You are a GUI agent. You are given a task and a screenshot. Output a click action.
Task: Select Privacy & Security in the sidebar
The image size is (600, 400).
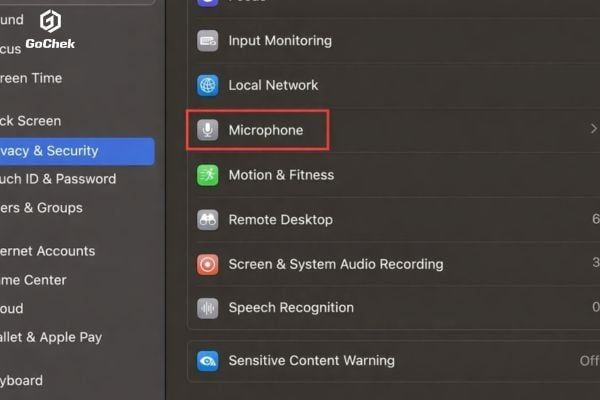[x=60, y=151]
